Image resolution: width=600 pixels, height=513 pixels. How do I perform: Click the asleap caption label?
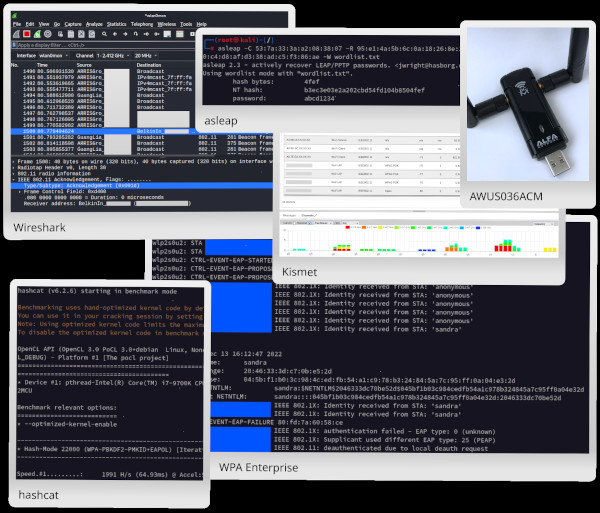(221, 121)
